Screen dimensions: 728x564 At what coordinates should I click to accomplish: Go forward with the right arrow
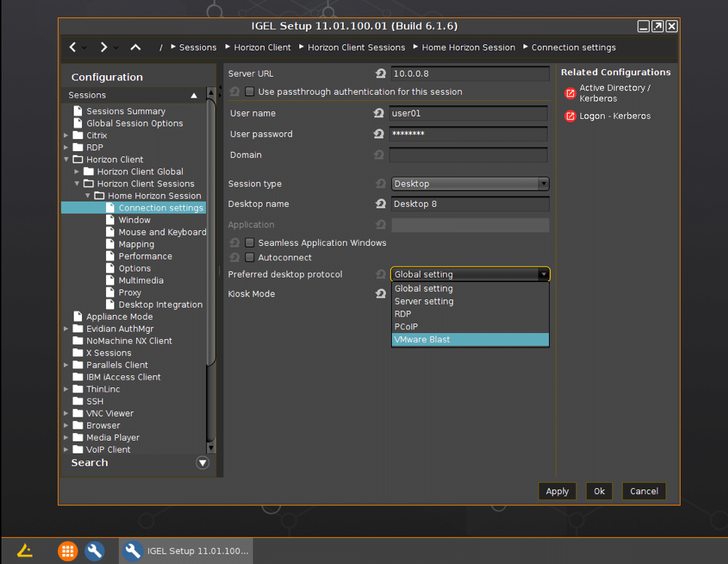(x=104, y=47)
